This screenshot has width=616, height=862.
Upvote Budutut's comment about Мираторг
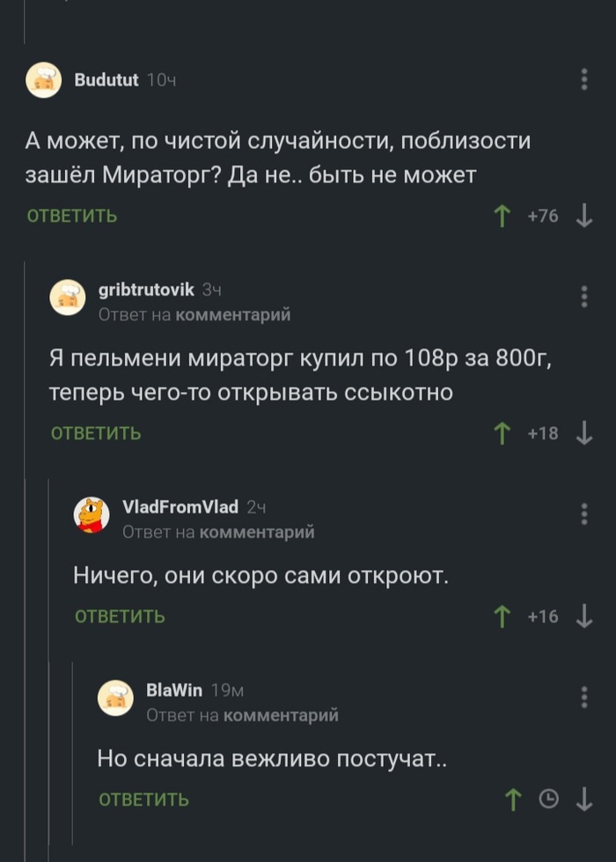tap(502, 217)
